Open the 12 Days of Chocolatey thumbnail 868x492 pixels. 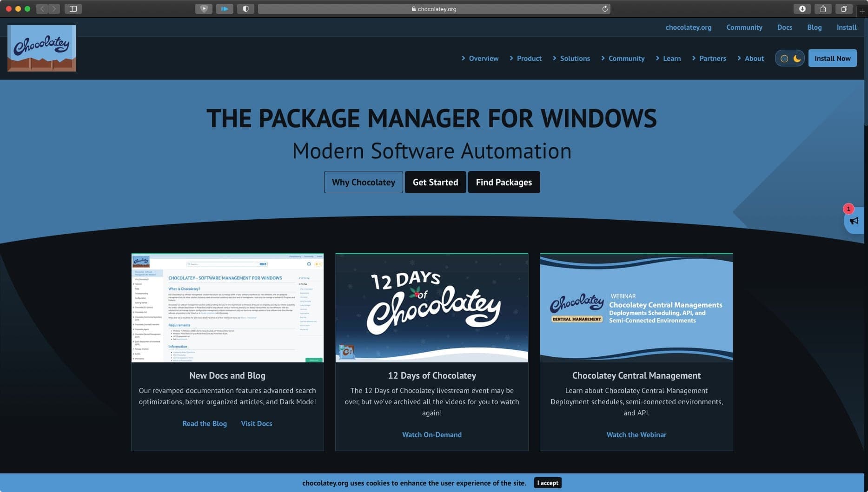tap(431, 308)
